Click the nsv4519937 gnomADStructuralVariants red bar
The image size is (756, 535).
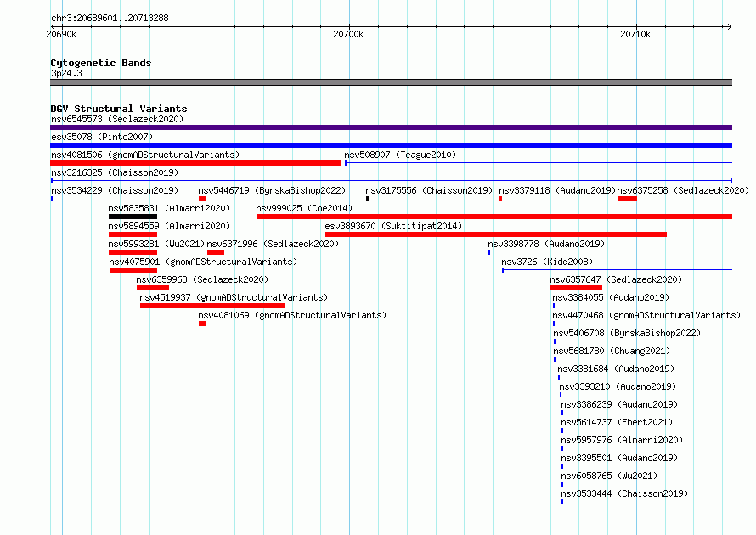coord(212,306)
